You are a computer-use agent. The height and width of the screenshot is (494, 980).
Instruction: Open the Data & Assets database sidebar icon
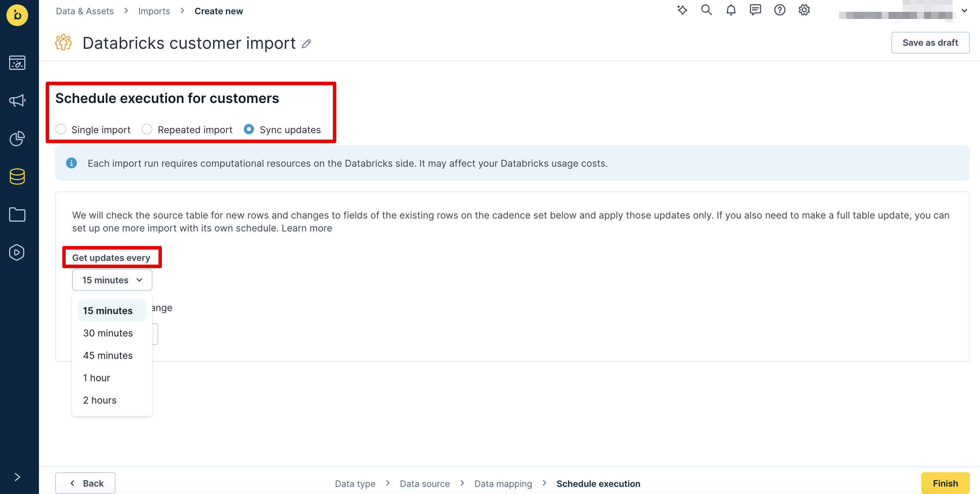[17, 177]
